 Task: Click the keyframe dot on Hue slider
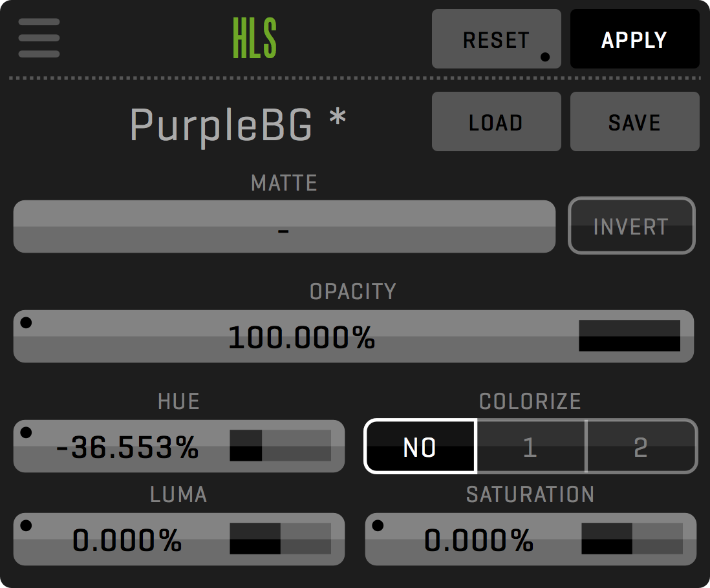pyautogui.click(x=26, y=432)
